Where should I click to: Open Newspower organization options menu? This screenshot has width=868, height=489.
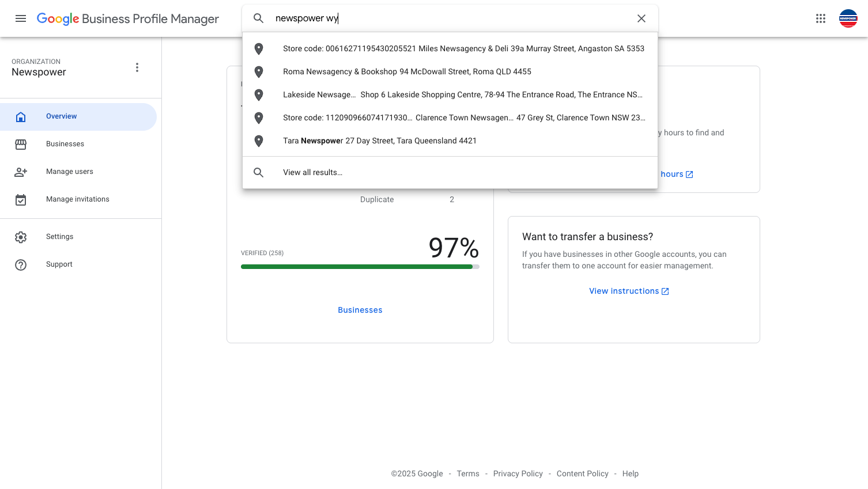click(x=137, y=67)
